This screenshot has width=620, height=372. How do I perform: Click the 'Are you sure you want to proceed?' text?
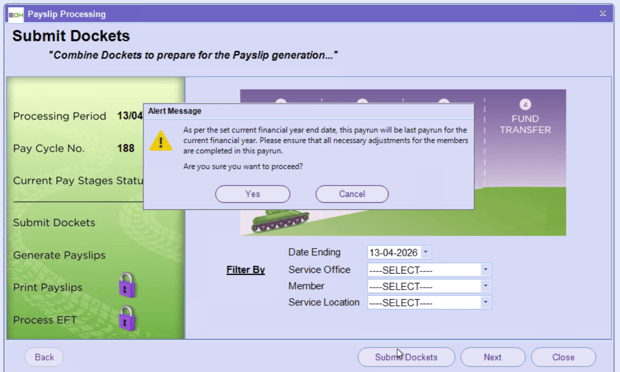click(x=243, y=166)
